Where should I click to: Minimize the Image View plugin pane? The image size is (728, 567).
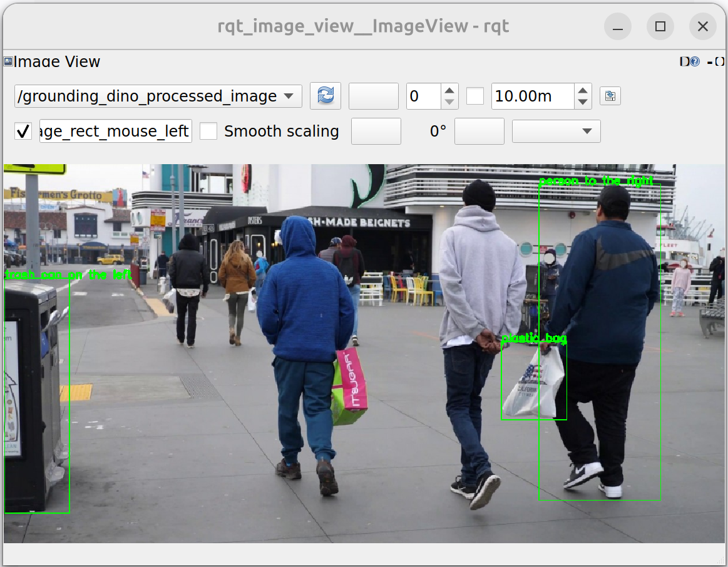coord(710,62)
